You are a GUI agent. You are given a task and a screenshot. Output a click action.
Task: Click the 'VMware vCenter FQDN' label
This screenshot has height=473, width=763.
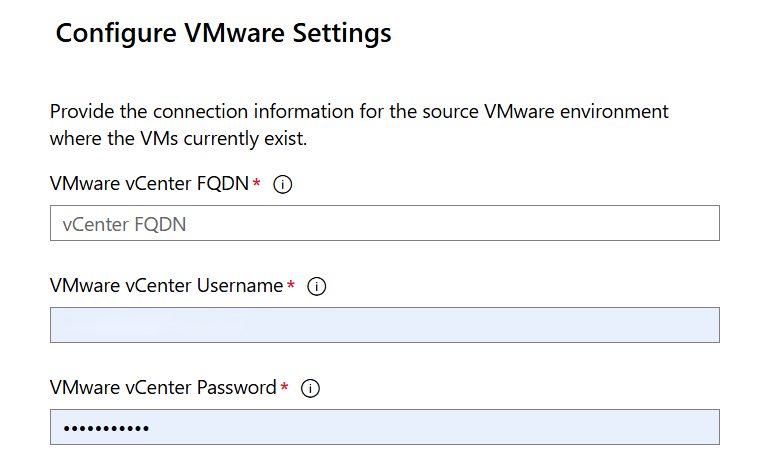[149, 184]
